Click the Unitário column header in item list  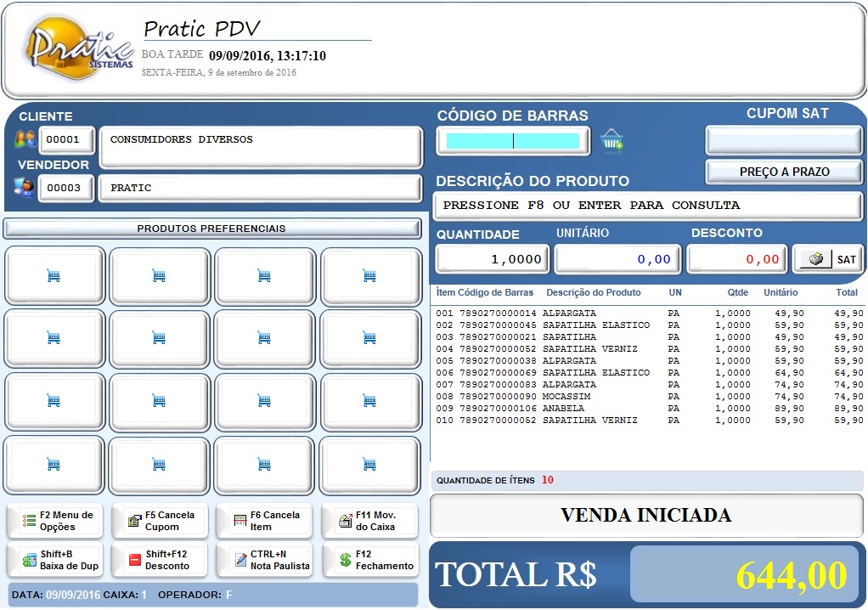pyautogui.click(x=781, y=293)
